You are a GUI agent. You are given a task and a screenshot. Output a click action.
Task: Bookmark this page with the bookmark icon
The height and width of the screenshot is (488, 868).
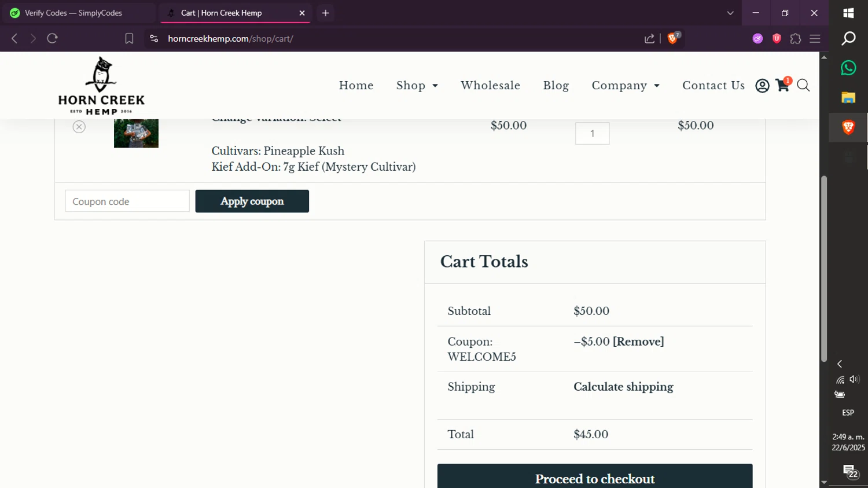click(129, 38)
